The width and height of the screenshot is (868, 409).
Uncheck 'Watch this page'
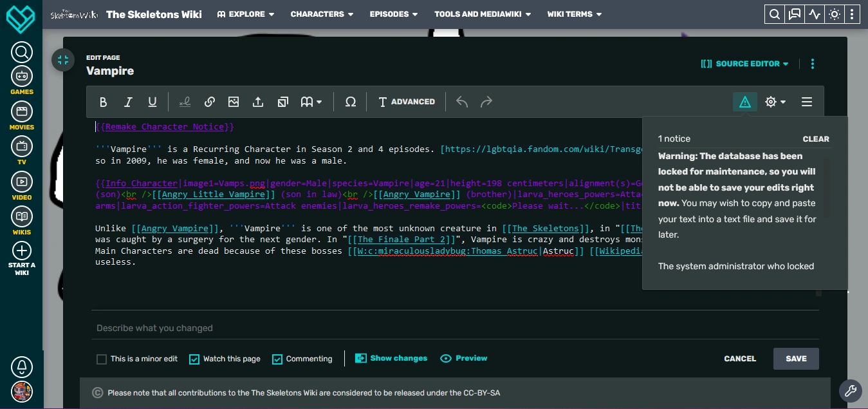click(x=194, y=359)
